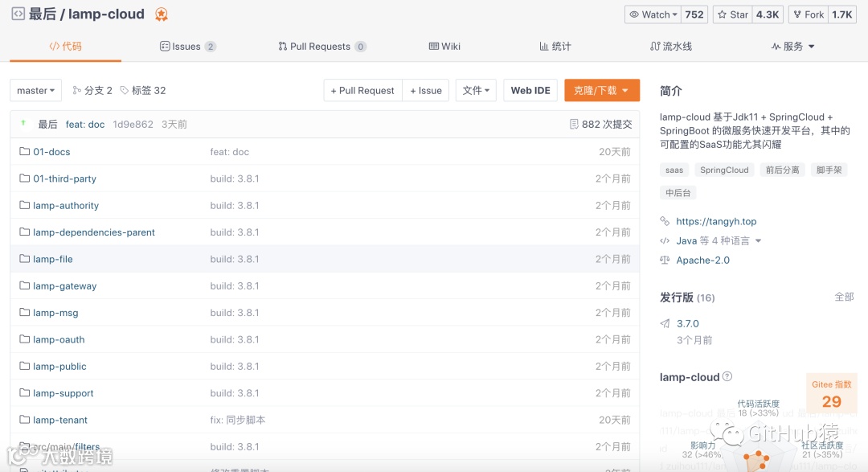
Task: Open the Pull Requests tab
Action: pyautogui.click(x=321, y=47)
